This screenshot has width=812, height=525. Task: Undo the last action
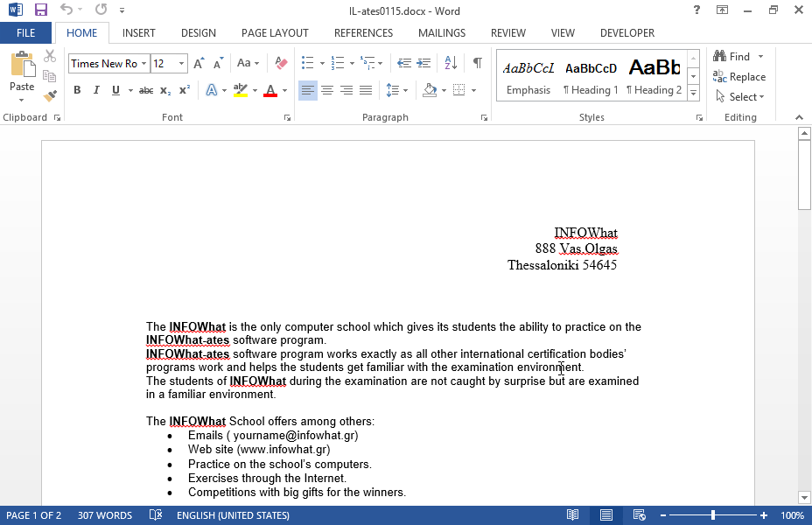point(66,10)
